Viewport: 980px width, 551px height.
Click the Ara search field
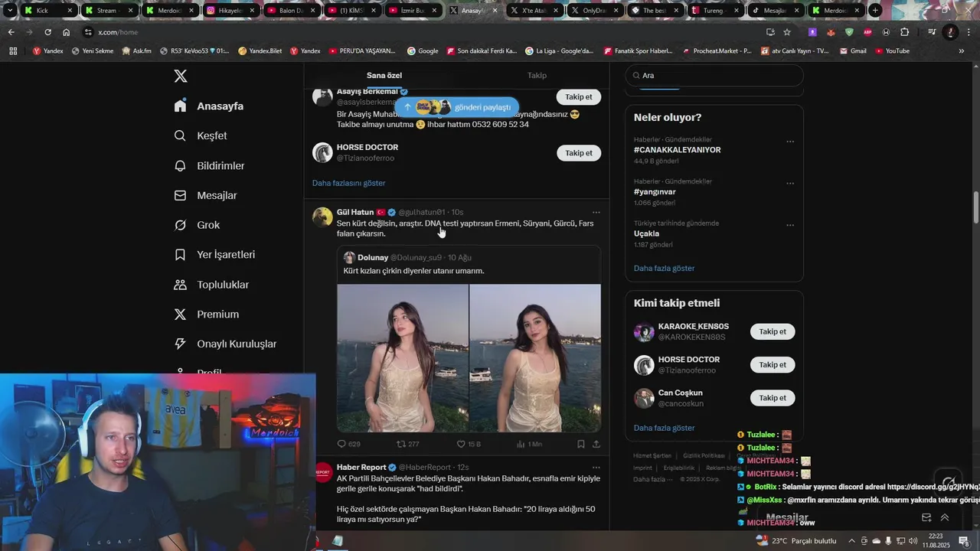[714, 76]
